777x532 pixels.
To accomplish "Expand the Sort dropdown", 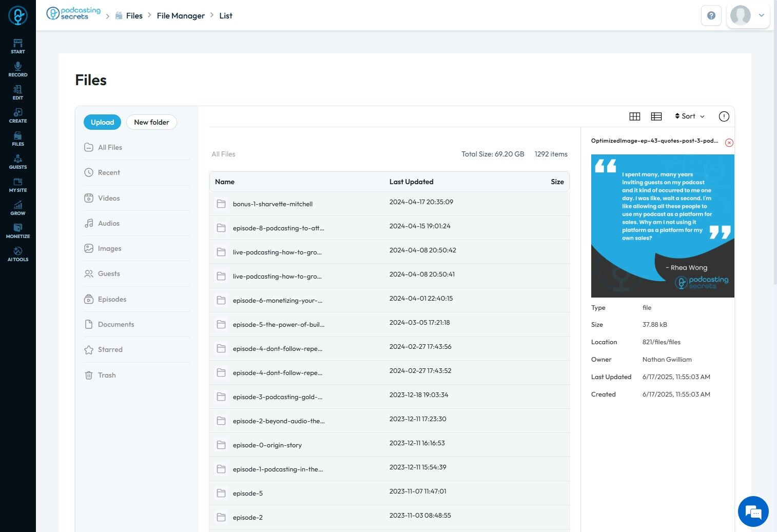I will [690, 116].
